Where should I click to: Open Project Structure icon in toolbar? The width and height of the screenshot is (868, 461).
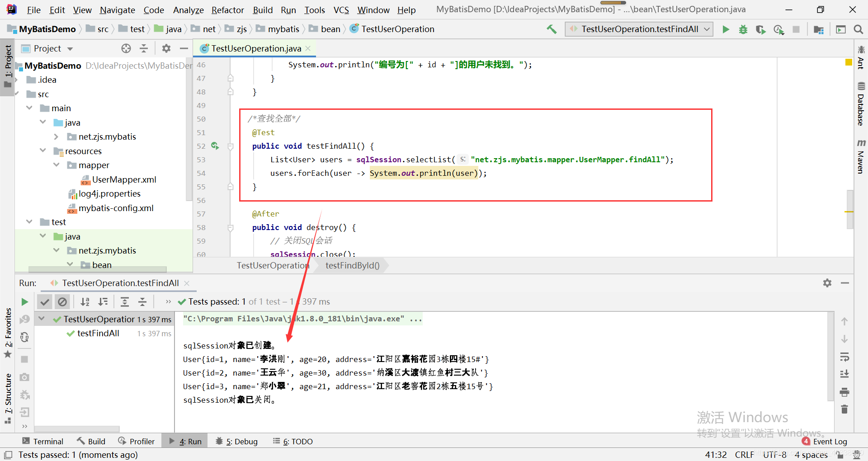tap(819, 29)
